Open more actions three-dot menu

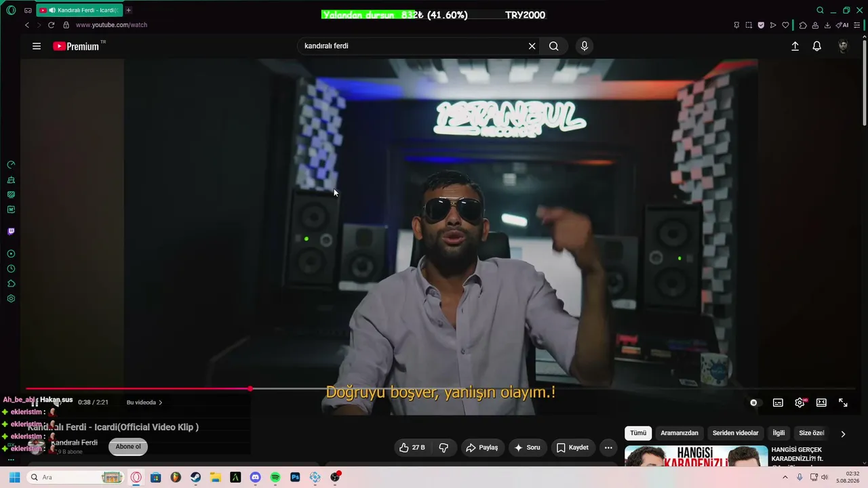pyautogui.click(x=608, y=447)
